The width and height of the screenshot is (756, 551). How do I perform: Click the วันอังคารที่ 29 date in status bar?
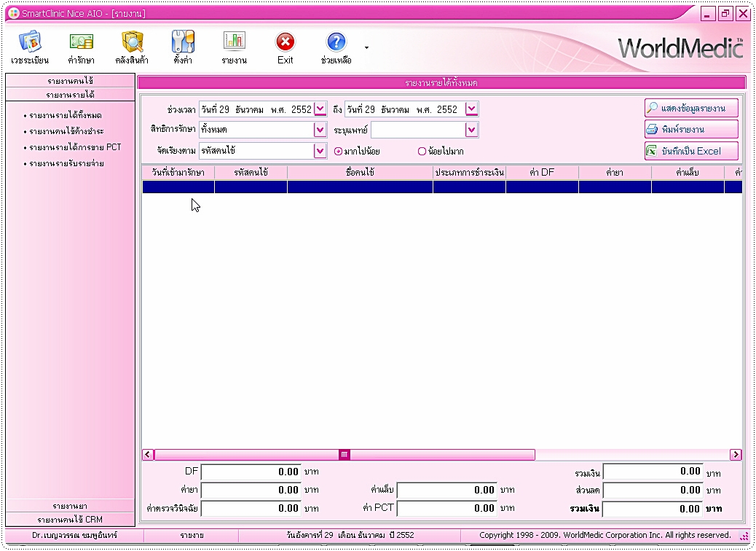coord(350,535)
